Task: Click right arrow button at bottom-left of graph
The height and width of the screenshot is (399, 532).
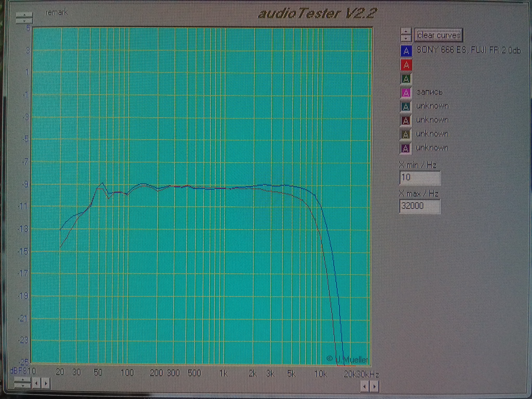Action: (46, 383)
